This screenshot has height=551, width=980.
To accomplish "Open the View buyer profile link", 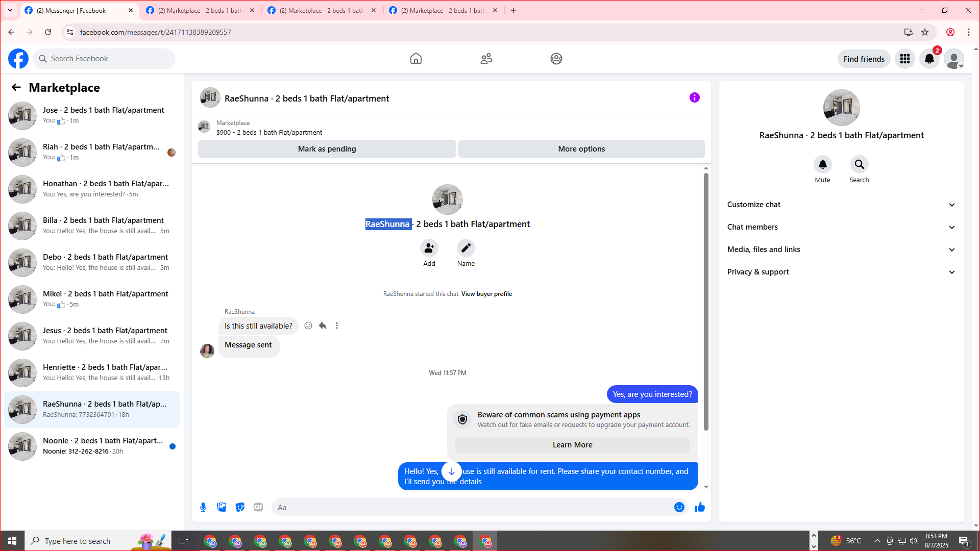I will tap(486, 294).
